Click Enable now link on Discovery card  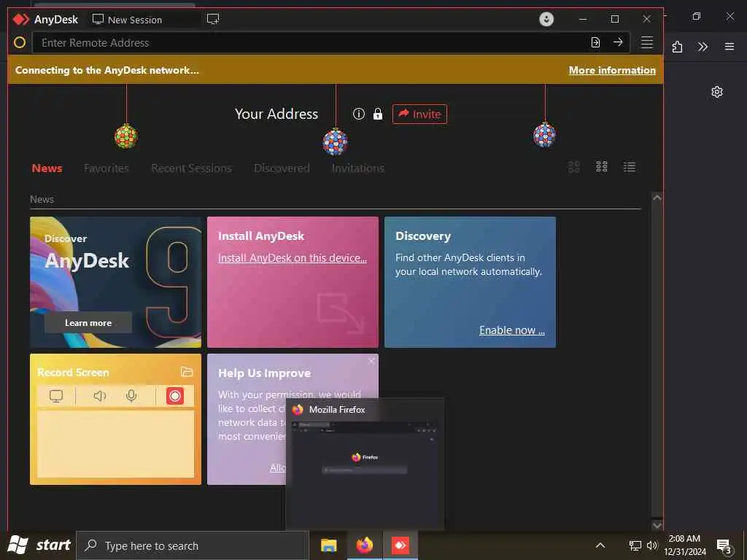click(x=512, y=330)
